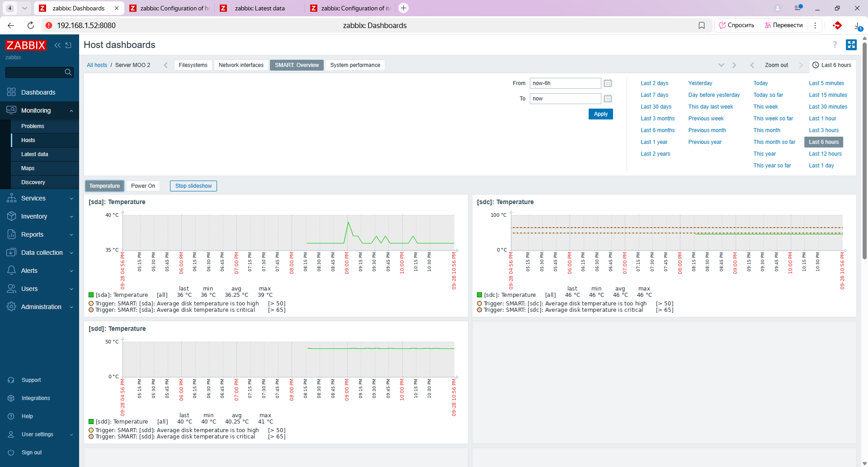Click the sidebar search magnifier icon
The image size is (868, 467).
(x=68, y=72)
